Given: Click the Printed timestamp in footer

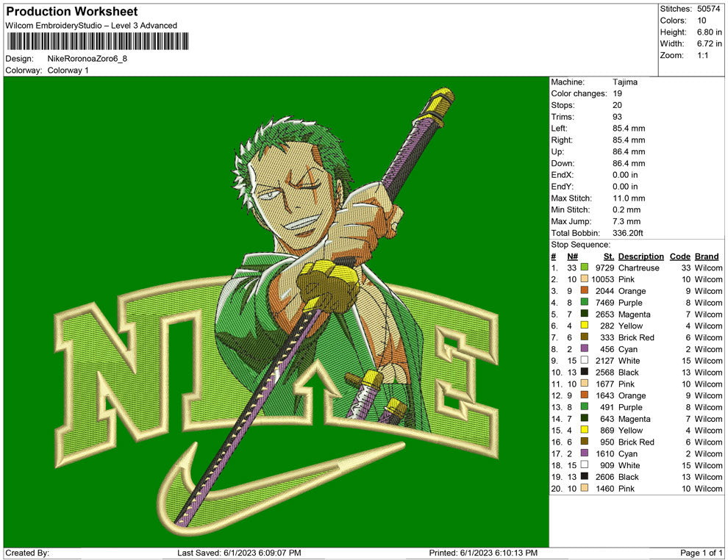Looking at the screenshot, I should click(x=483, y=553).
